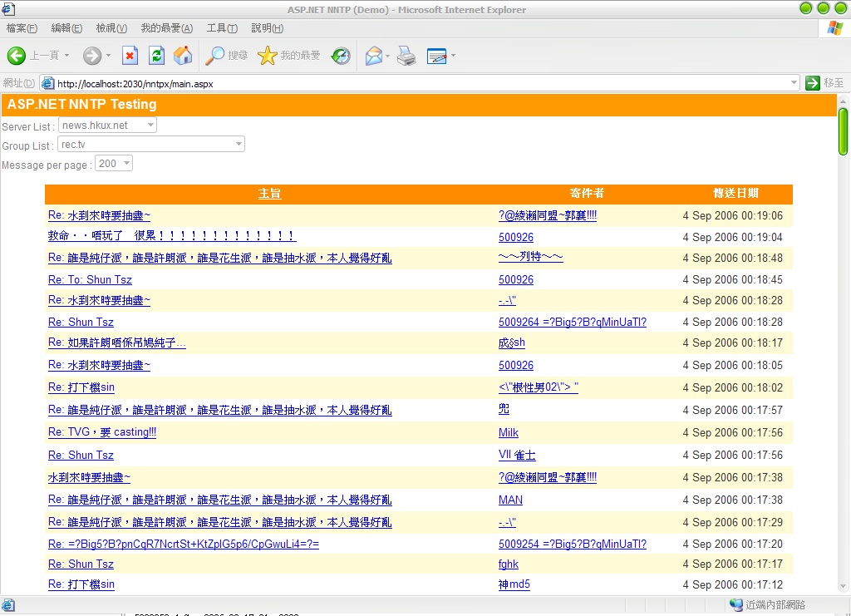This screenshot has width=851, height=616.
Task: Click the scrollbar down arrow
Action: pos(843,586)
